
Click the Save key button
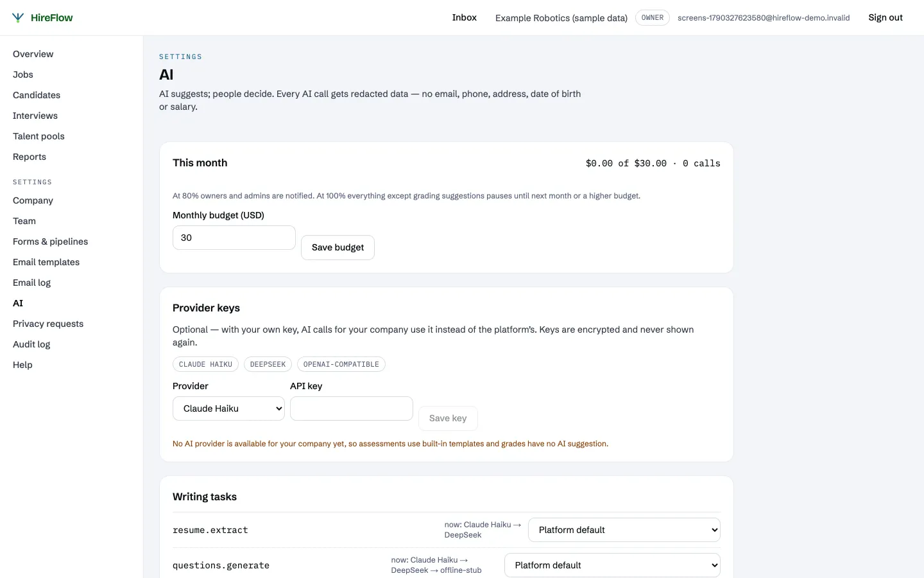[x=448, y=418]
